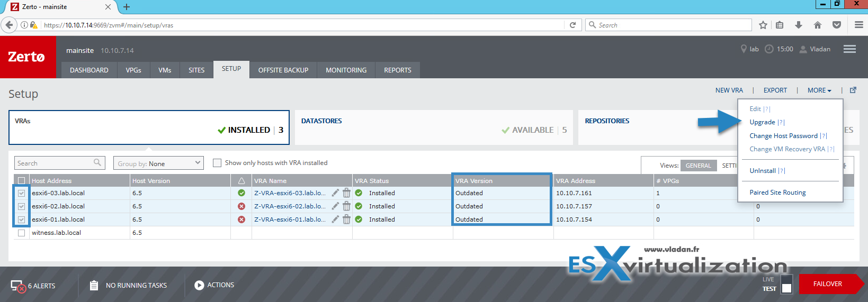Screen dimensions: 868x302
Task: Open the REPORTS tab
Action: click(398, 70)
